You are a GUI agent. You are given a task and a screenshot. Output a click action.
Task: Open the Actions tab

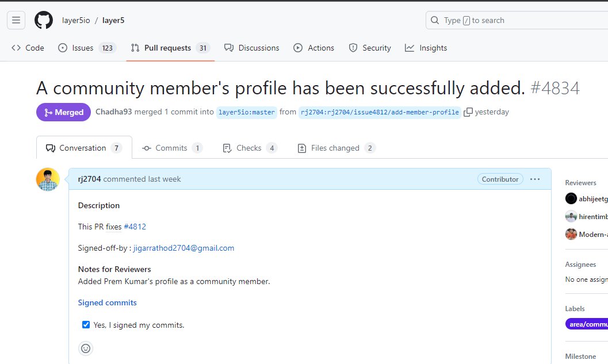(313, 48)
